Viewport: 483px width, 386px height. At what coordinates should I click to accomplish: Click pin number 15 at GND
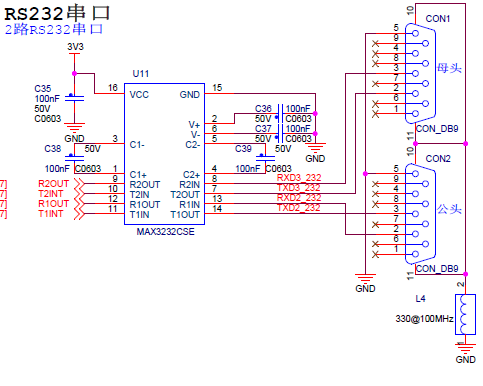[x=217, y=88]
